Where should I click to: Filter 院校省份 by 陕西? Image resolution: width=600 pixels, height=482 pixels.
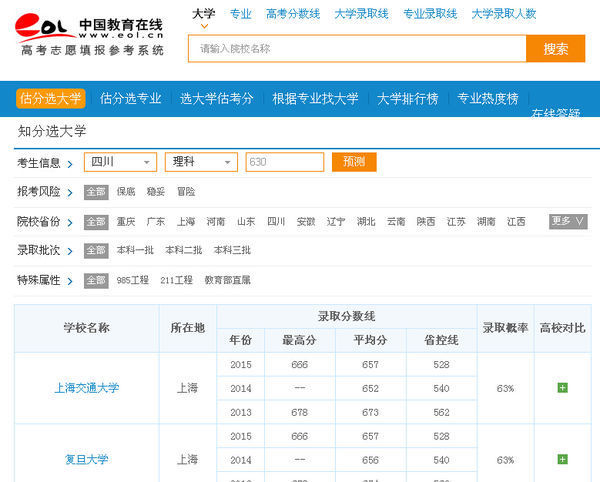click(x=426, y=222)
